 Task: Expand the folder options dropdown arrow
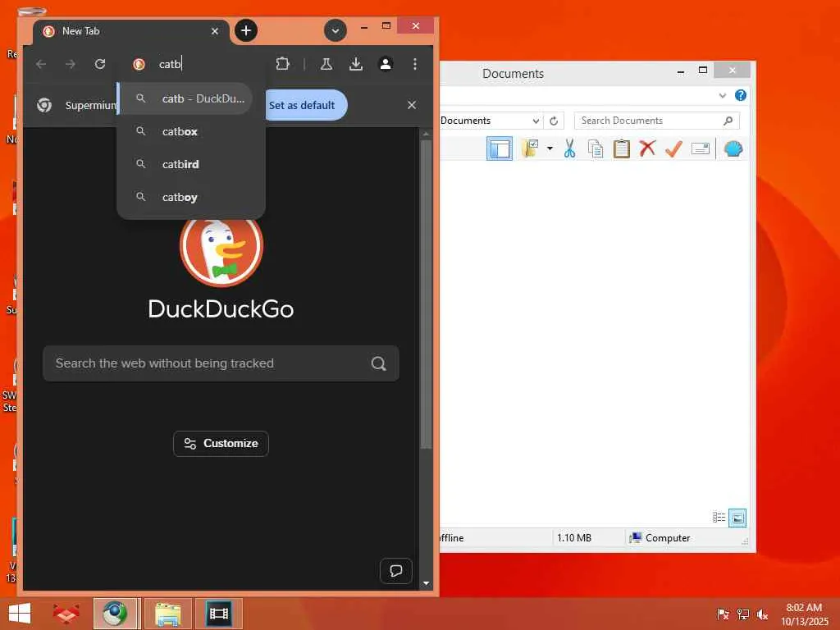tap(550, 148)
